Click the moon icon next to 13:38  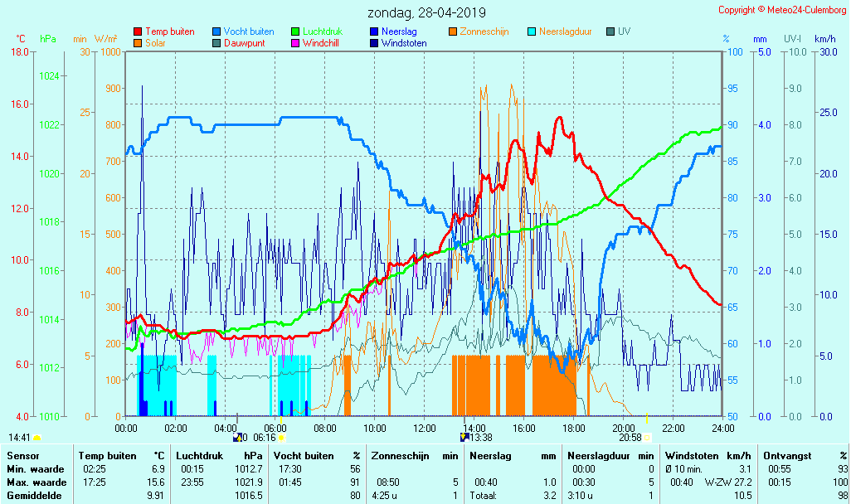coord(464,437)
